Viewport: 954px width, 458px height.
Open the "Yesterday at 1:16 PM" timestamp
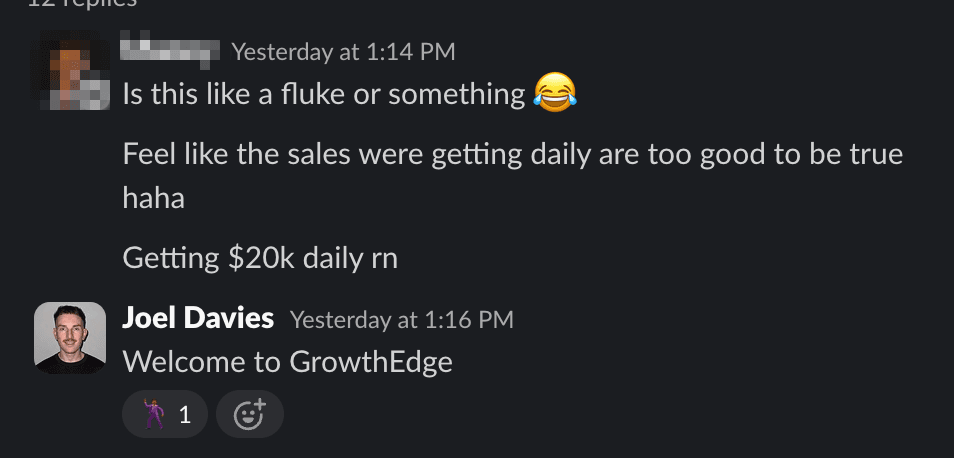(x=401, y=320)
